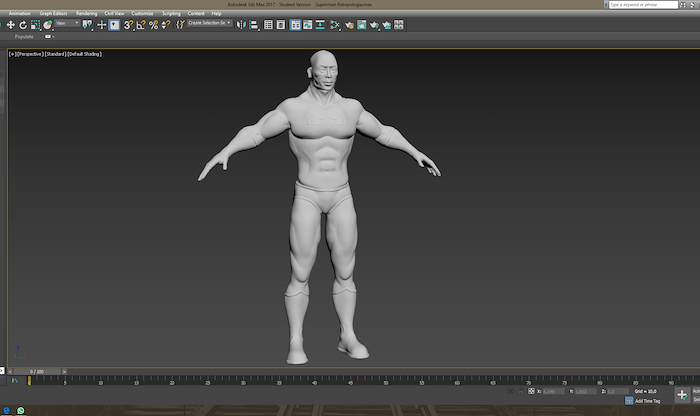Screen dimensions: 700x416
Task: Expand the ribbon options dropdown beside Populate
Action: [49, 37]
